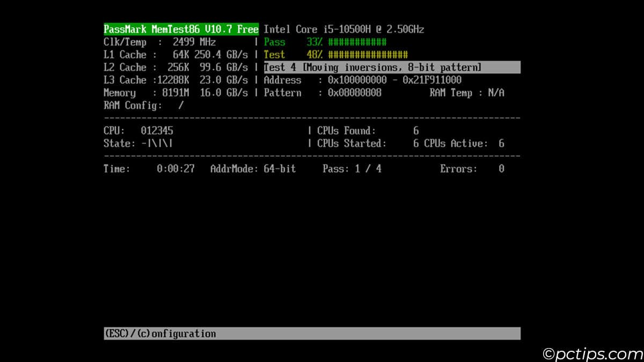Click the L2 Cache 256K row

(175, 68)
